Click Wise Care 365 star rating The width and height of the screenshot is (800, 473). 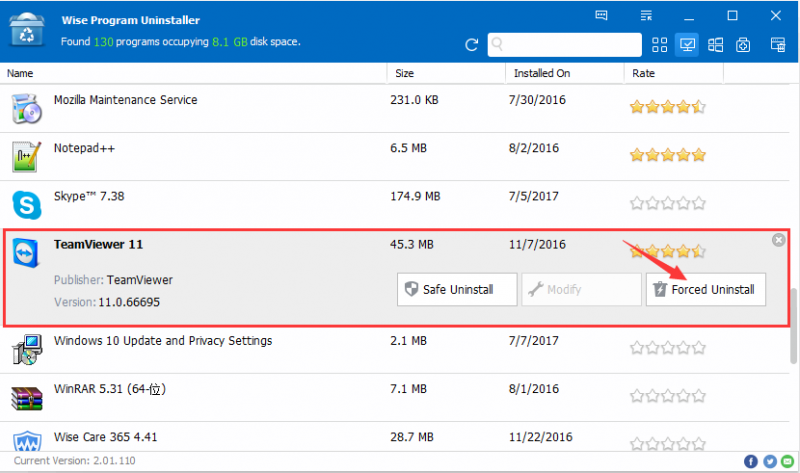tap(667, 444)
